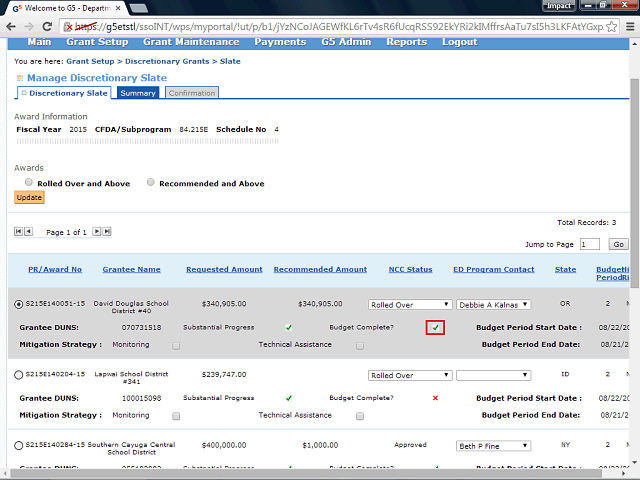Screen dimensions: 640x480
Task: Switch to the Confirmation tab
Action: click(x=192, y=93)
